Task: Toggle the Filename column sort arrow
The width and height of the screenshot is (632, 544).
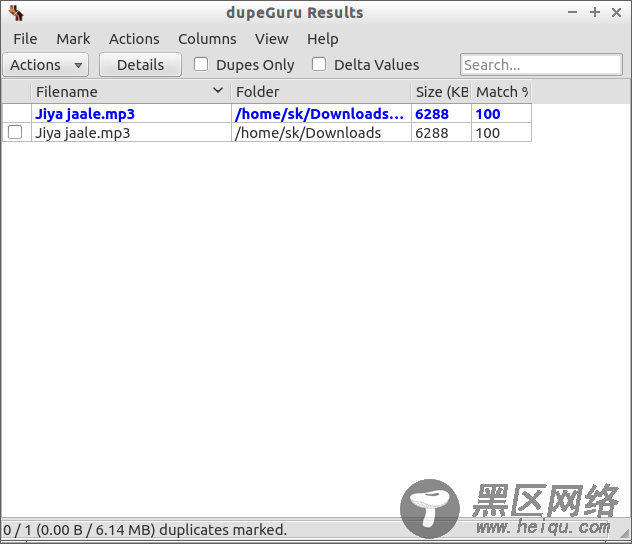Action: click(218, 91)
